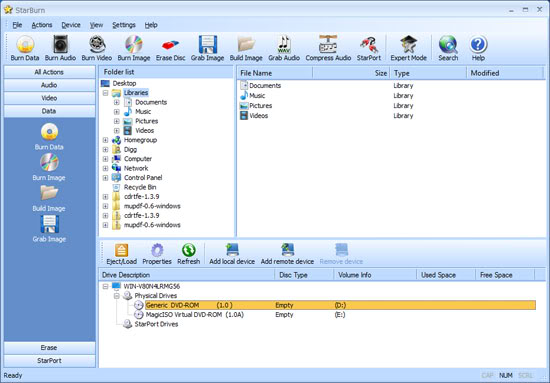Refresh the device list
This screenshot has height=383, width=550.
(x=189, y=254)
